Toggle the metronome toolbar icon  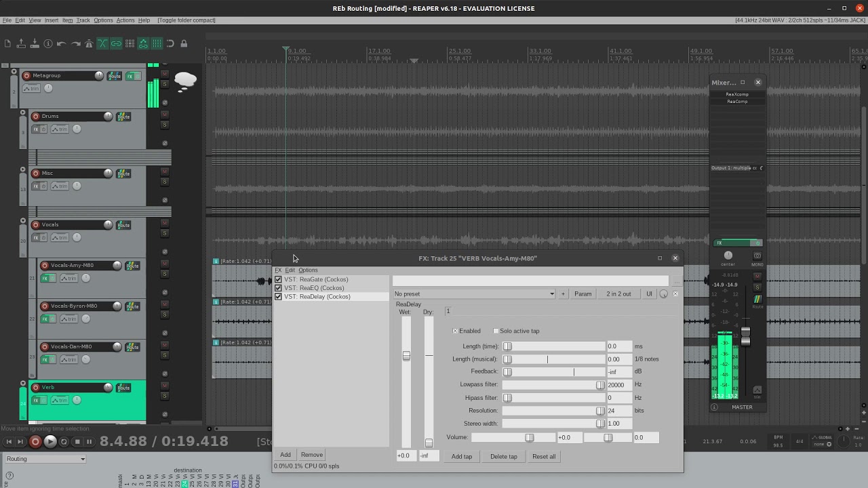[89, 44]
